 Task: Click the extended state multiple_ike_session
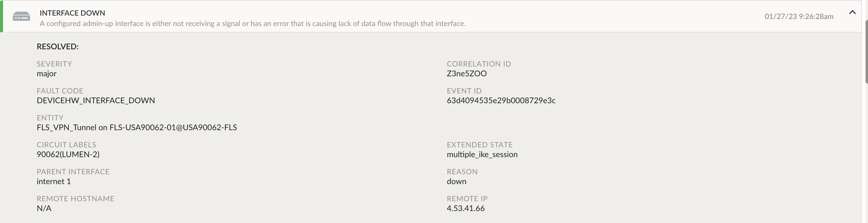click(x=482, y=154)
